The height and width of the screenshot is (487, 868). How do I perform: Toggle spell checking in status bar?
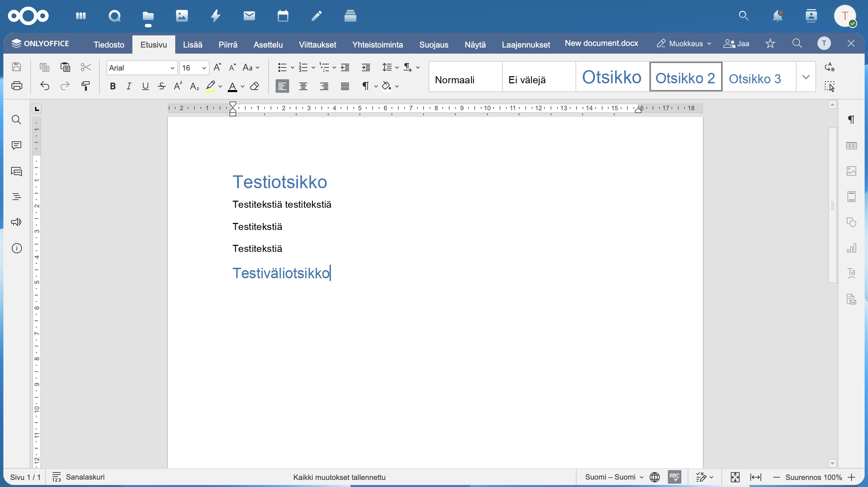pyautogui.click(x=674, y=477)
